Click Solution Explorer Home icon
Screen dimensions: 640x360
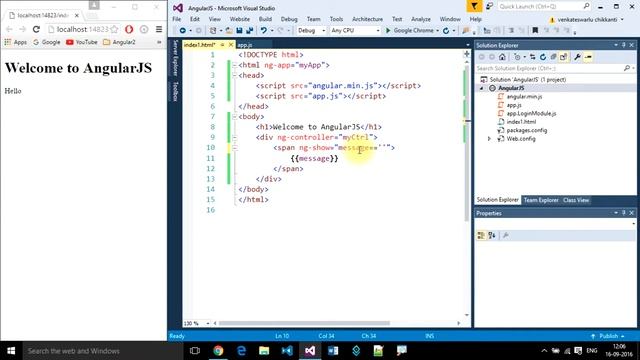(x=502, y=57)
